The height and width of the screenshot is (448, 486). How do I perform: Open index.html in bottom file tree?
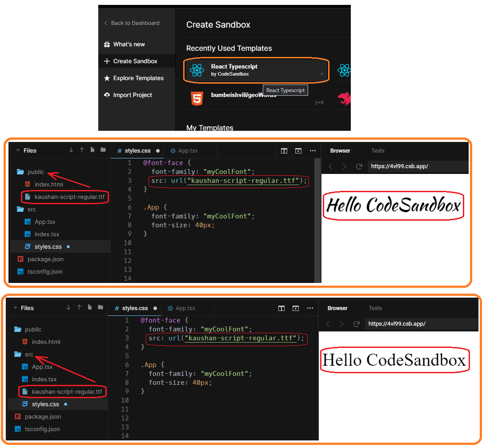(x=41, y=342)
